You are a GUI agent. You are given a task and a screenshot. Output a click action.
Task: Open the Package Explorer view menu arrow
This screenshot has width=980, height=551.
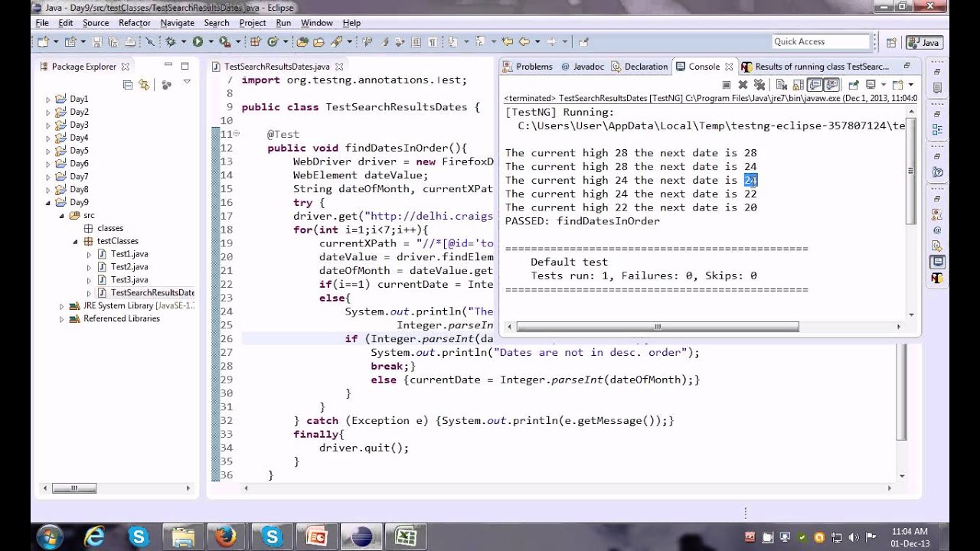(x=186, y=82)
